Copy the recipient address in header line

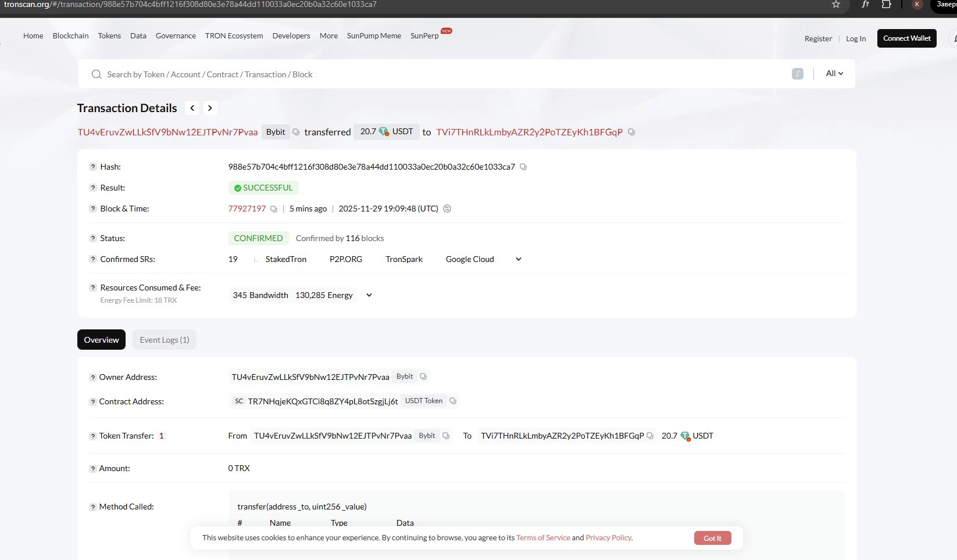[x=631, y=132]
